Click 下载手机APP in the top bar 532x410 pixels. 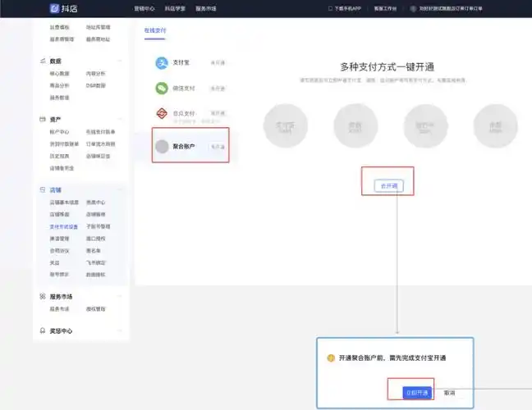[348, 8]
